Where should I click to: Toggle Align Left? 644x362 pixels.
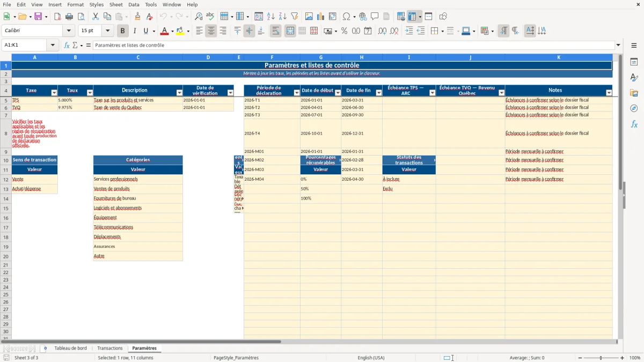click(199, 31)
